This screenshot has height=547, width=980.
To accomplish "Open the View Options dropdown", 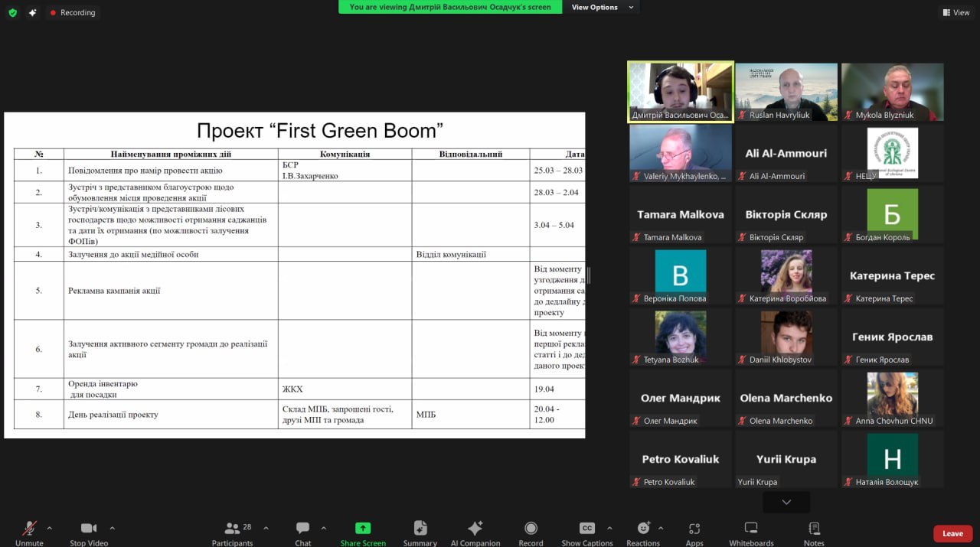I will (x=603, y=8).
